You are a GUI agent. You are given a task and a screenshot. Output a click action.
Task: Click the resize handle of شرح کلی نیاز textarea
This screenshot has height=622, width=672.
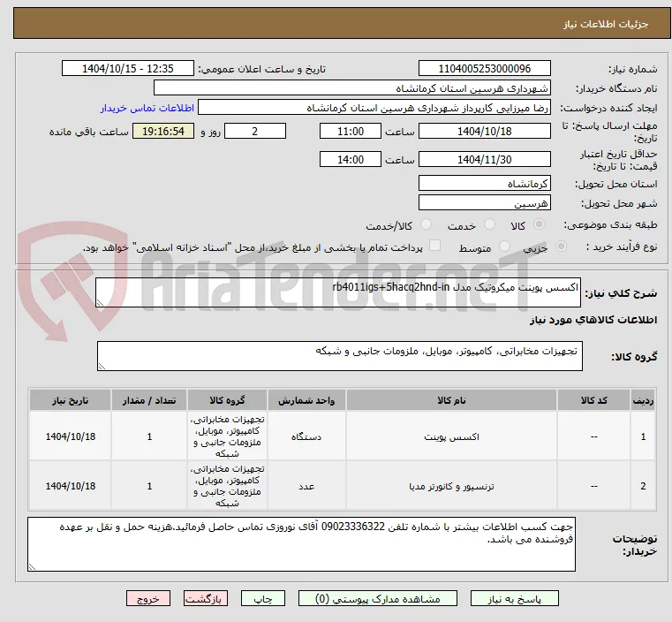(x=100, y=303)
